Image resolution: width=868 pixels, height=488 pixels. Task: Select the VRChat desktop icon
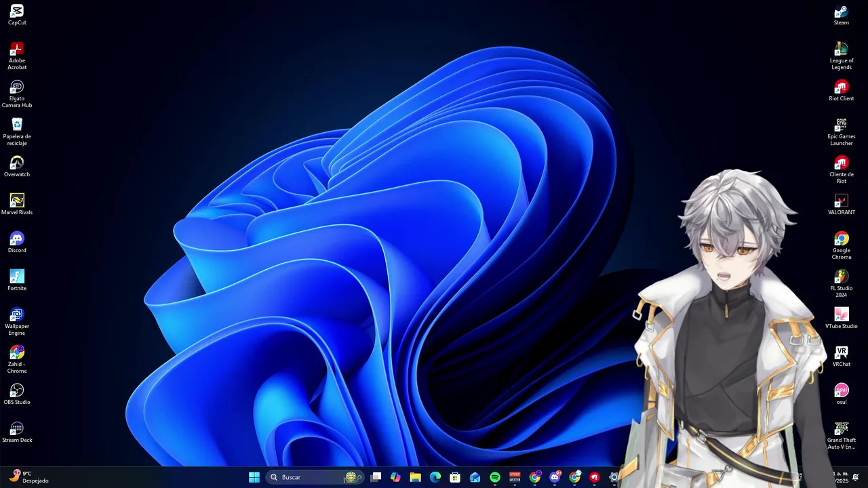(x=842, y=357)
